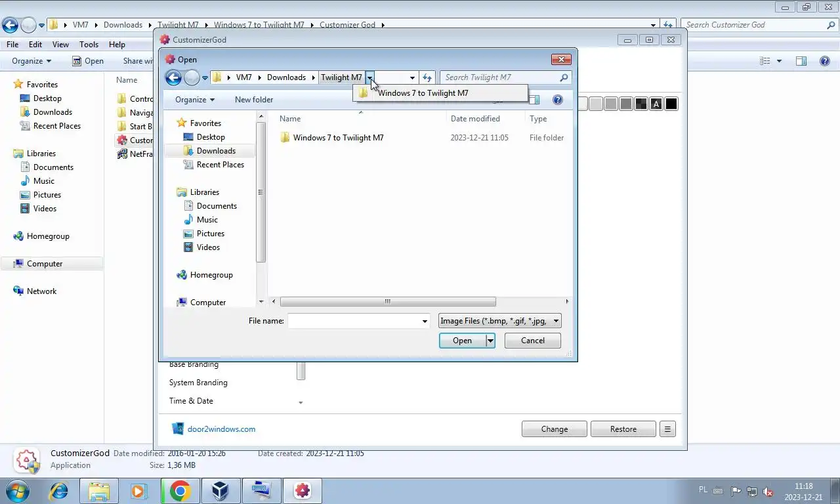Image resolution: width=840 pixels, height=504 pixels.
Task: Open the View menu in Explorer
Action: coord(60,45)
